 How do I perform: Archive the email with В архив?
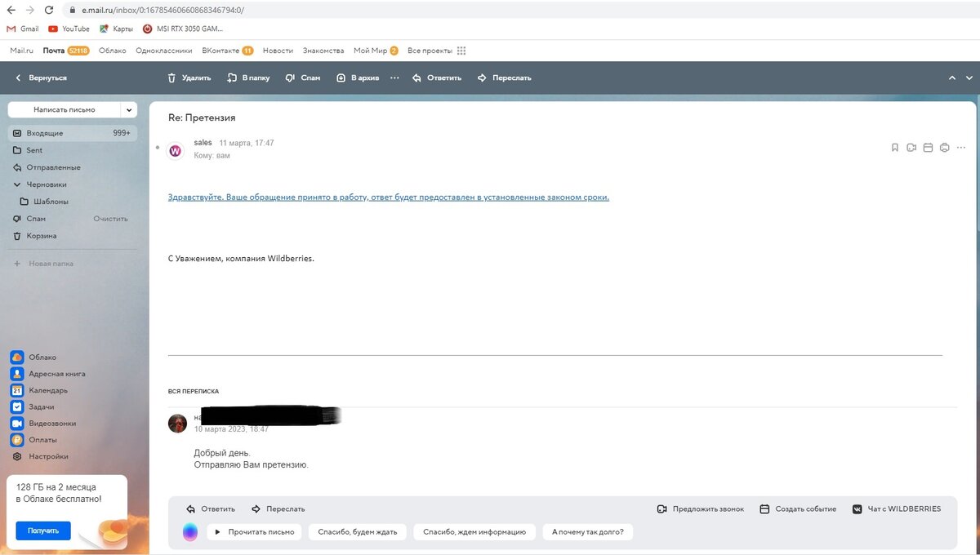(358, 78)
